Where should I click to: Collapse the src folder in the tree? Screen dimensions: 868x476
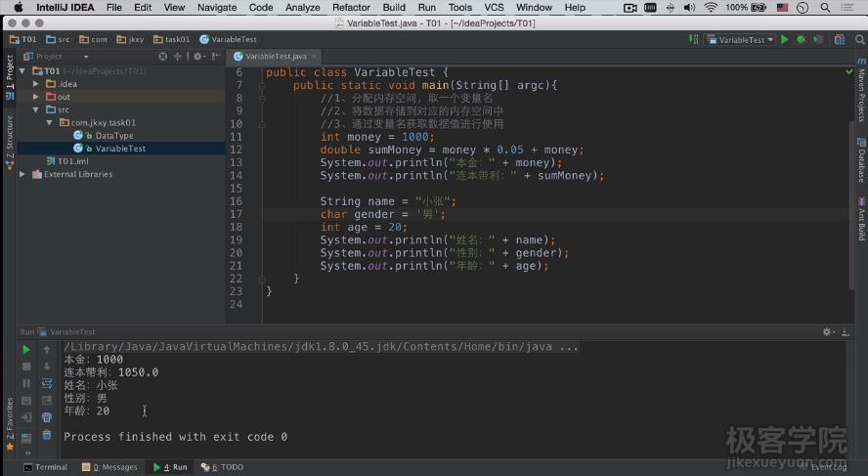(x=36, y=109)
